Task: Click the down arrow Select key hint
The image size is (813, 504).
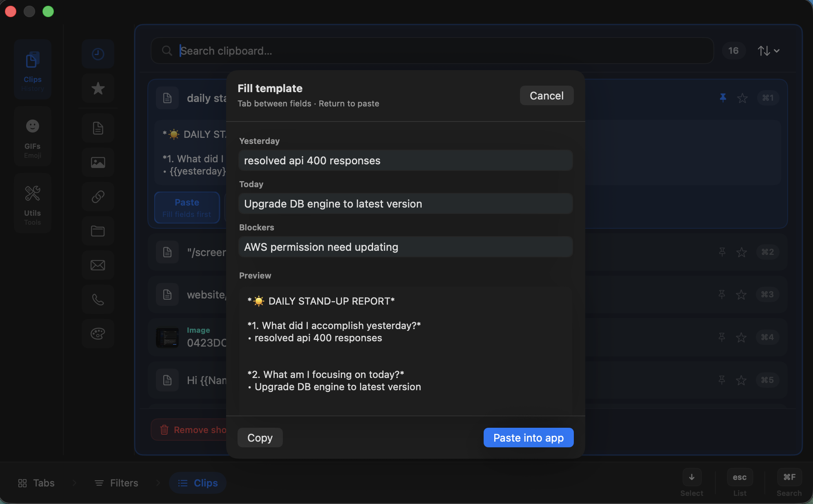Action: pos(692,477)
